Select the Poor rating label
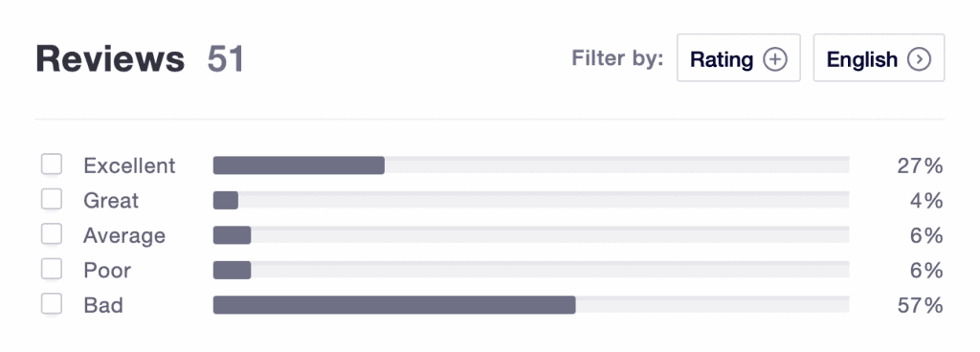This screenshot has height=352, width=980. click(107, 271)
